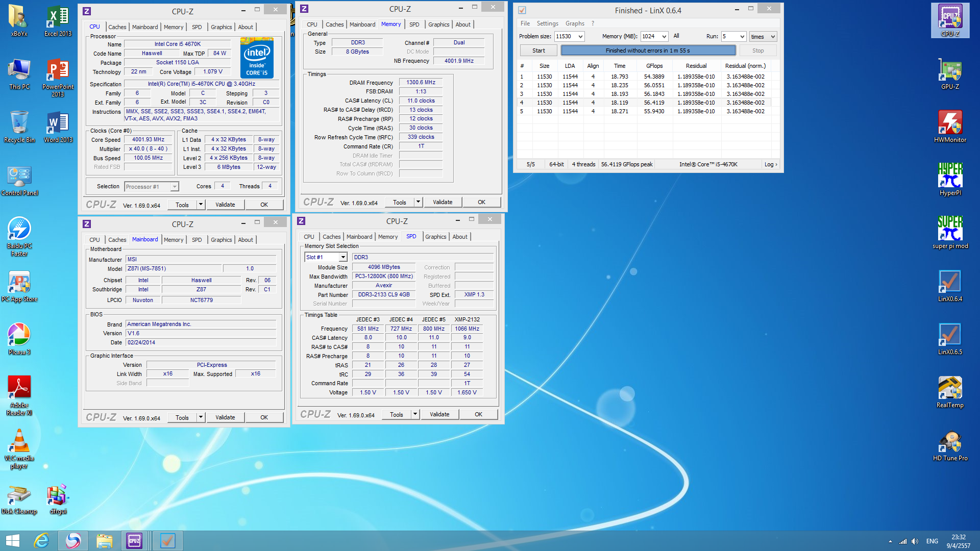
Task: Click the Start button in LinX
Action: point(538,51)
